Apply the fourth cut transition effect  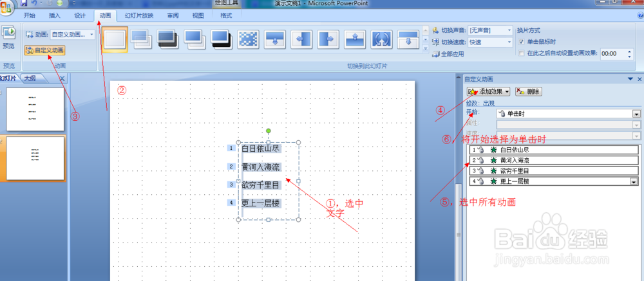point(194,39)
